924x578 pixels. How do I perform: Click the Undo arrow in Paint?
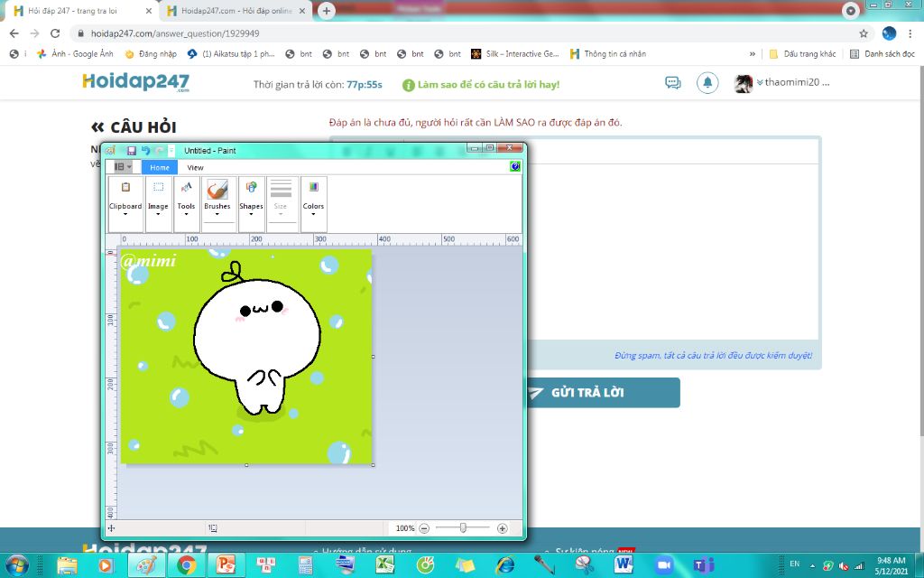(x=145, y=151)
